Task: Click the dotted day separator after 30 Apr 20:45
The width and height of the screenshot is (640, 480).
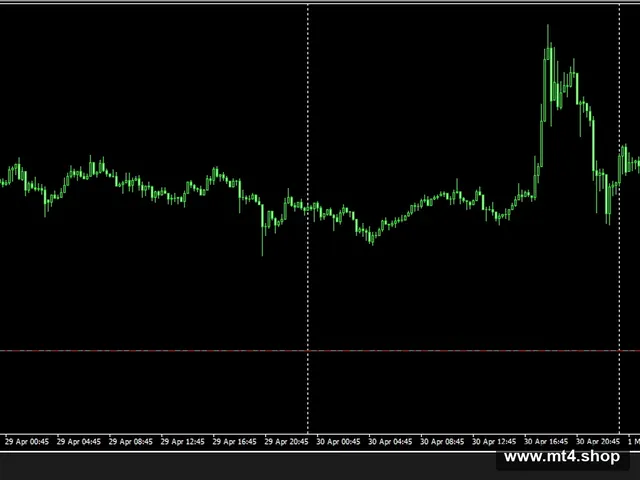Action: tap(620, 218)
